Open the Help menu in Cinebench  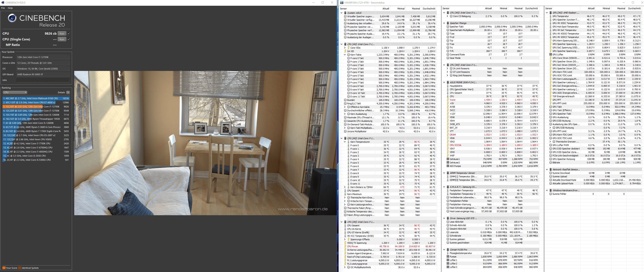point(10,8)
